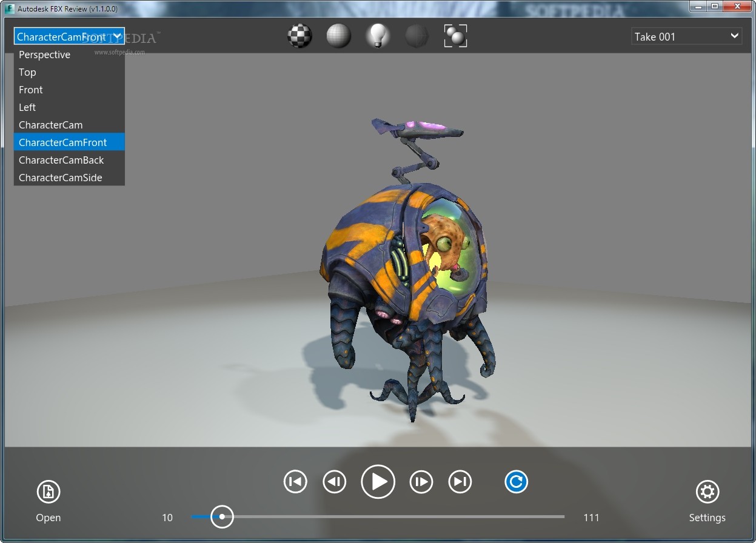The height and width of the screenshot is (543, 756).
Task: Click the start frame value 10
Action: 167,518
